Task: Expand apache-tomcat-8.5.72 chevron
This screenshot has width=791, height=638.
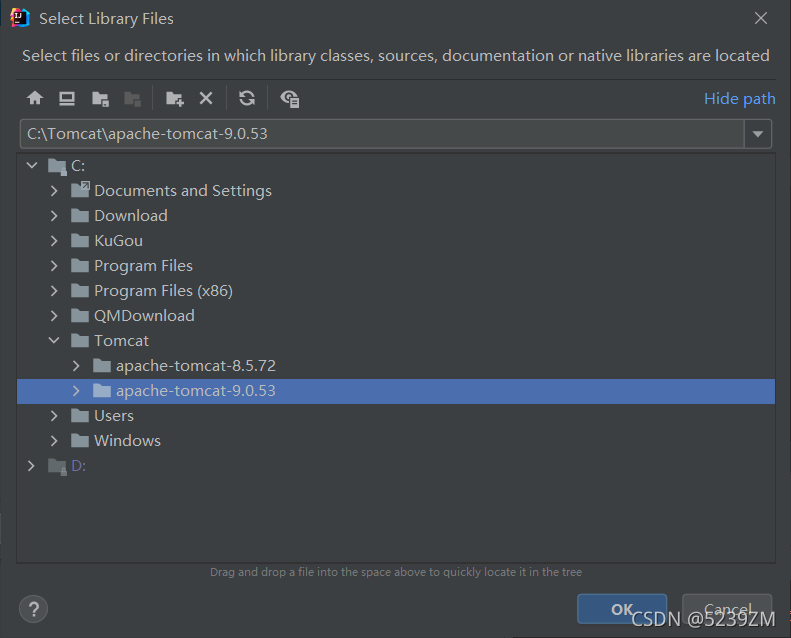Action: point(76,366)
